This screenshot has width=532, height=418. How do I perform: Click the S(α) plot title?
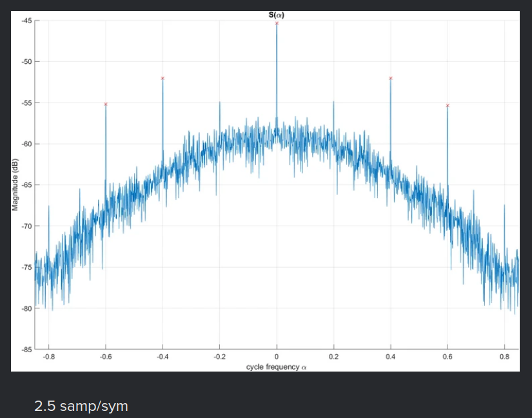point(277,15)
